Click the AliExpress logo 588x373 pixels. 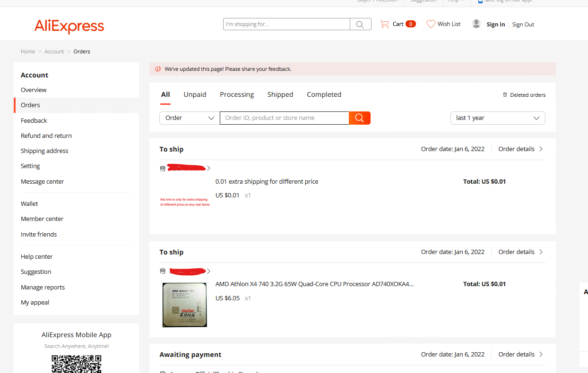tap(69, 25)
